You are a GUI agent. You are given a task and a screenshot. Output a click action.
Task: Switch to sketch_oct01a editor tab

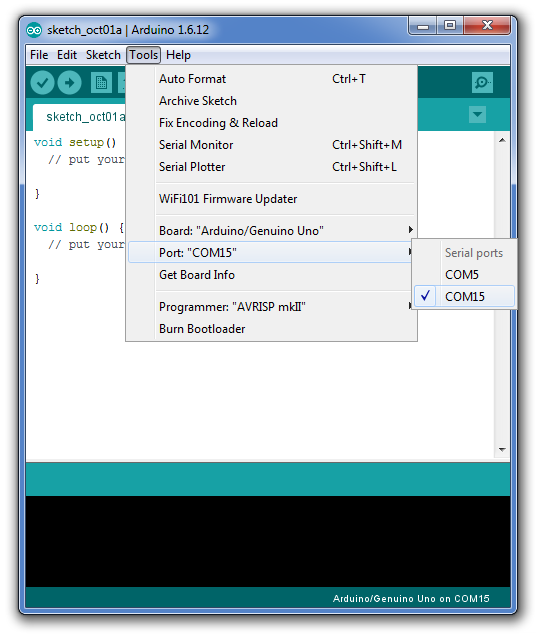point(80,117)
